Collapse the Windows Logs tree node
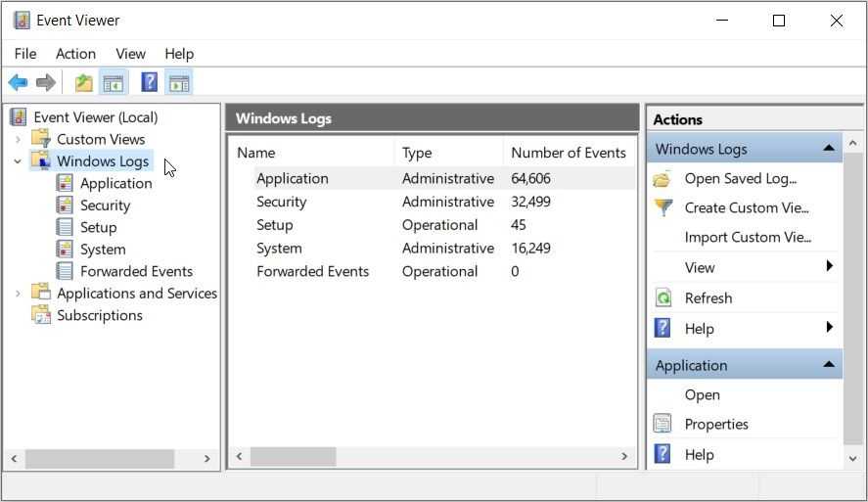The width and height of the screenshot is (868, 502). pyautogui.click(x=18, y=161)
